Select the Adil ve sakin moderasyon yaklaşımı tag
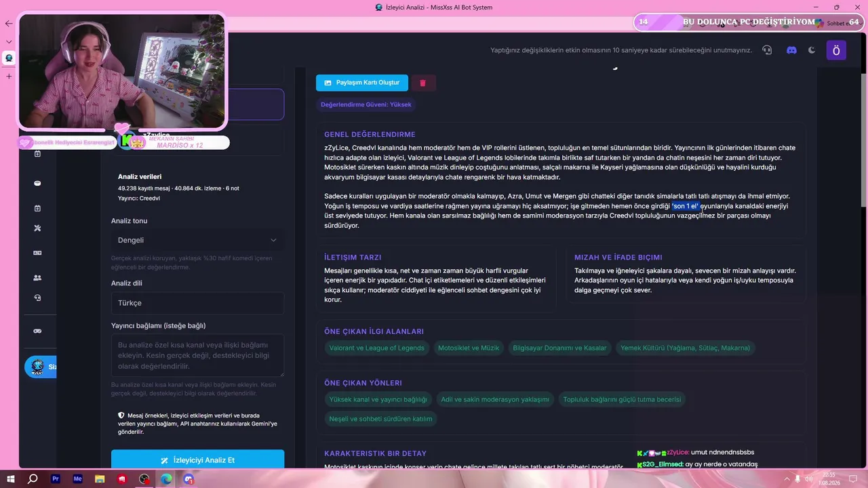The height and width of the screenshot is (488, 868). [x=495, y=400]
